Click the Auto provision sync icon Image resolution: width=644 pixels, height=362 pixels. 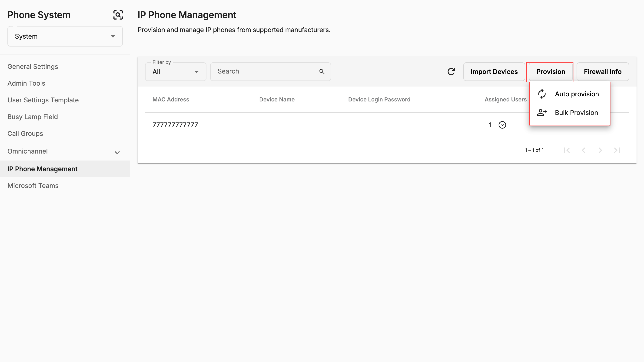(542, 94)
